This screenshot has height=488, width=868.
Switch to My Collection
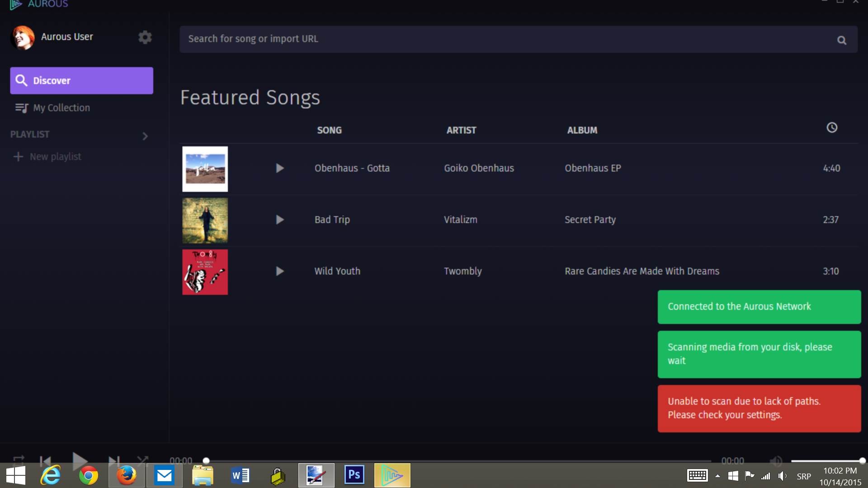coord(61,108)
